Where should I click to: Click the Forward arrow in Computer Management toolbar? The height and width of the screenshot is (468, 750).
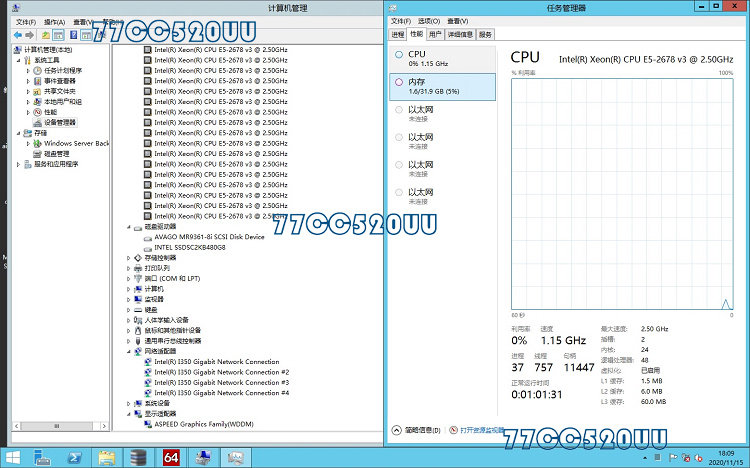pyautogui.click(x=30, y=35)
